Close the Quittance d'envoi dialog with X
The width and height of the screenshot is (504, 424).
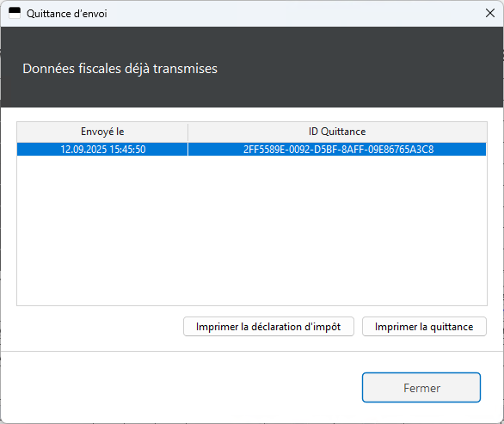pyautogui.click(x=490, y=13)
